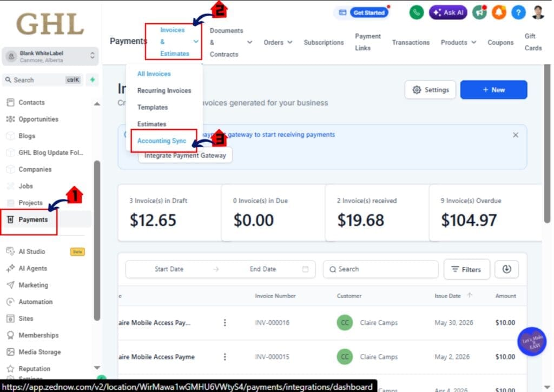Expand the Blank WhiteLabel account switcher
The width and height of the screenshot is (554, 392).
[x=50, y=57]
